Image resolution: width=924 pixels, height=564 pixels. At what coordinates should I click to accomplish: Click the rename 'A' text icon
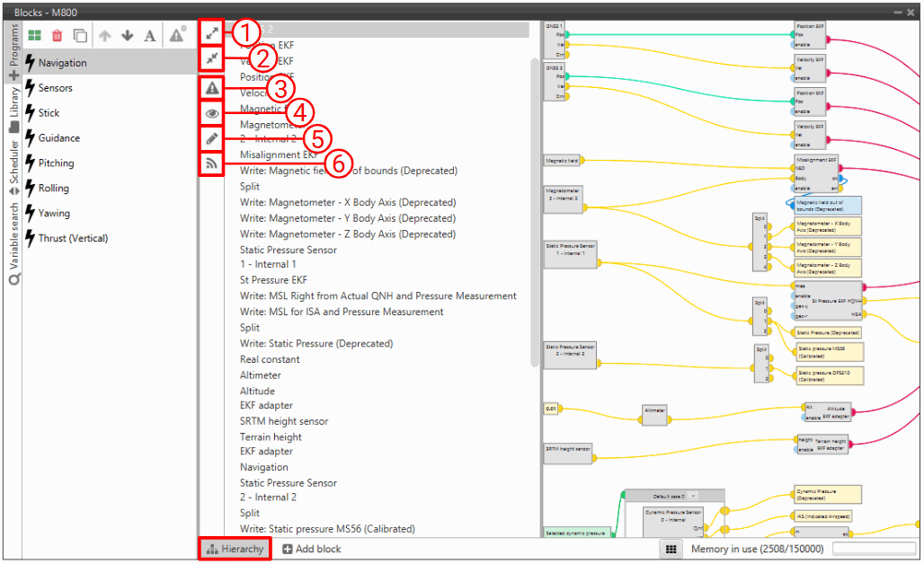coord(149,36)
